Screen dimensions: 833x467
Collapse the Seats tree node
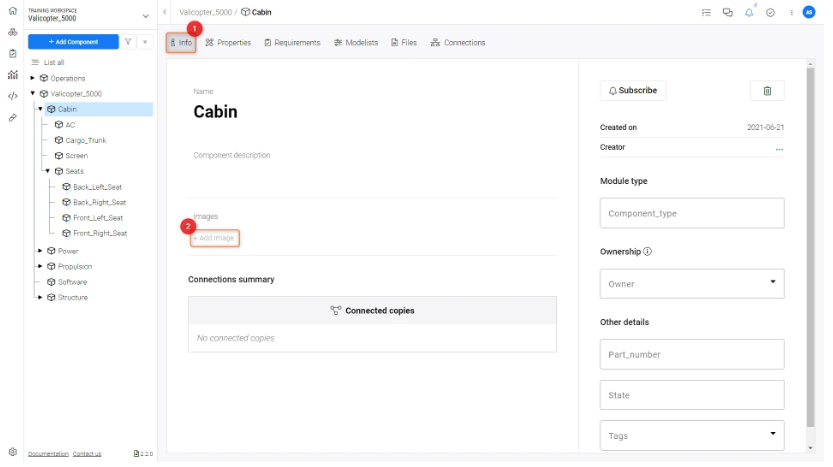point(47,171)
